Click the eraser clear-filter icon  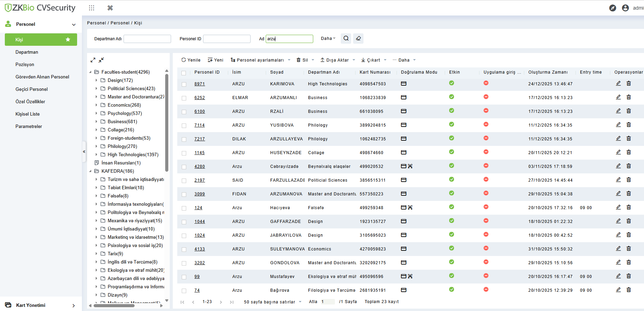(358, 39)
